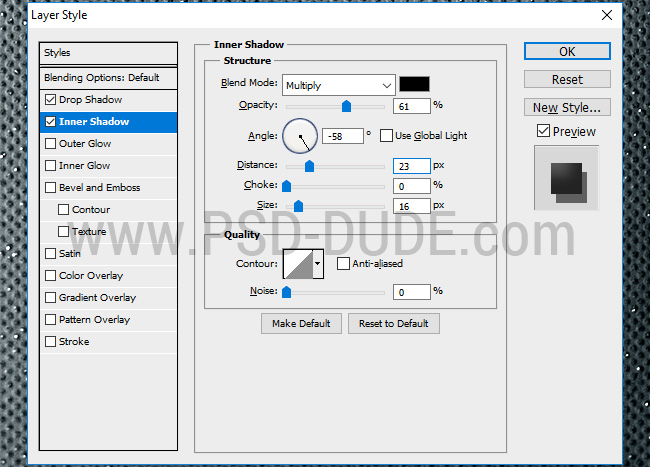Enable the Outer Glow checkbox
Screen dimensions: 650x467
pos(51,144)
